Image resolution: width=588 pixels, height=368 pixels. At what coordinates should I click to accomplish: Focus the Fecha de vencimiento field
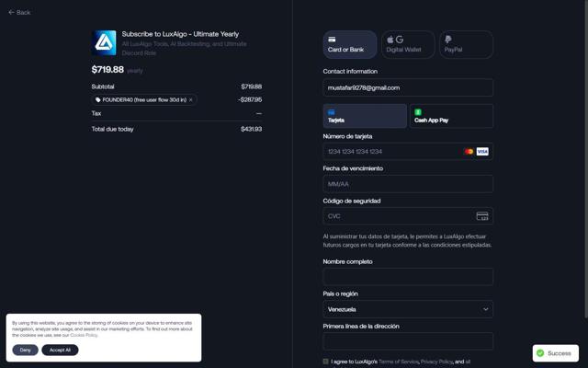pos(408,184)
